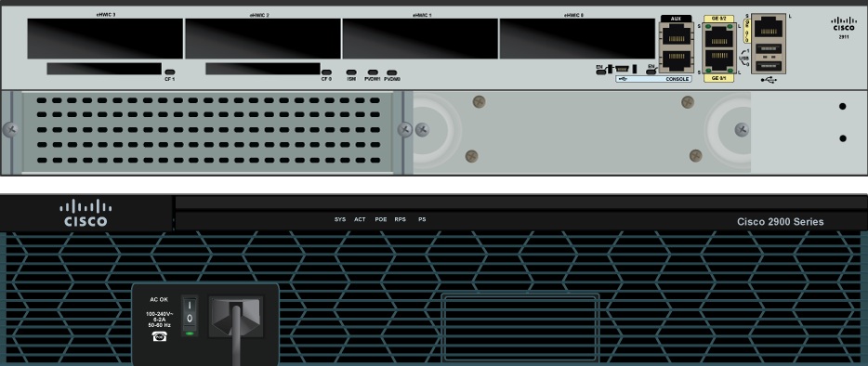This screenshot has height=366, width=868.
Task: Click the Cisco logo on front panel
Action: (x=85, y=213)
